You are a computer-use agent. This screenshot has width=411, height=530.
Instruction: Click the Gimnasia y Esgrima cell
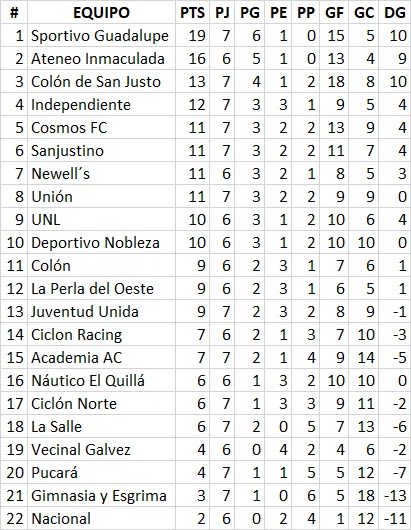click(x=101, y=496)
